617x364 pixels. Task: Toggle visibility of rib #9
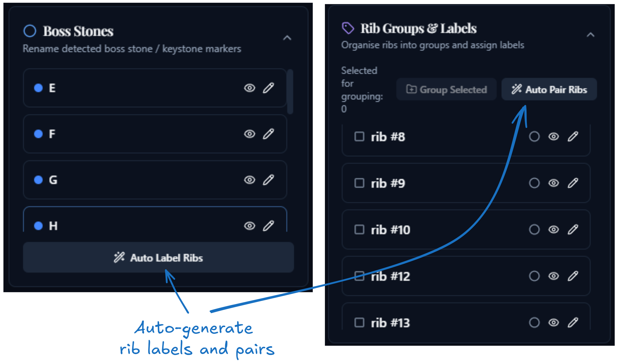point(553,183)
